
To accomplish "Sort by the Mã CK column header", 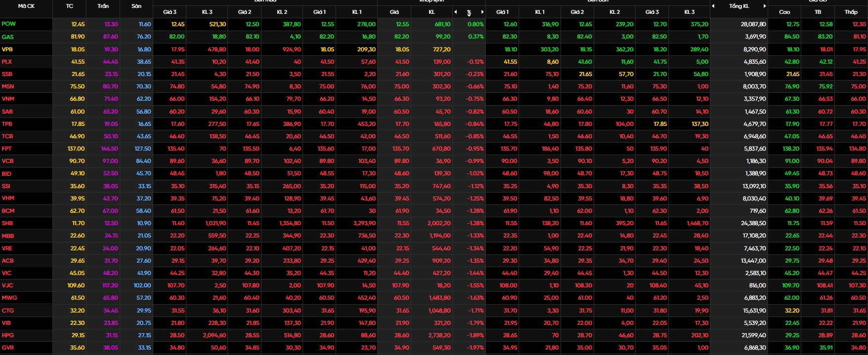I will [x=26, y=6].
